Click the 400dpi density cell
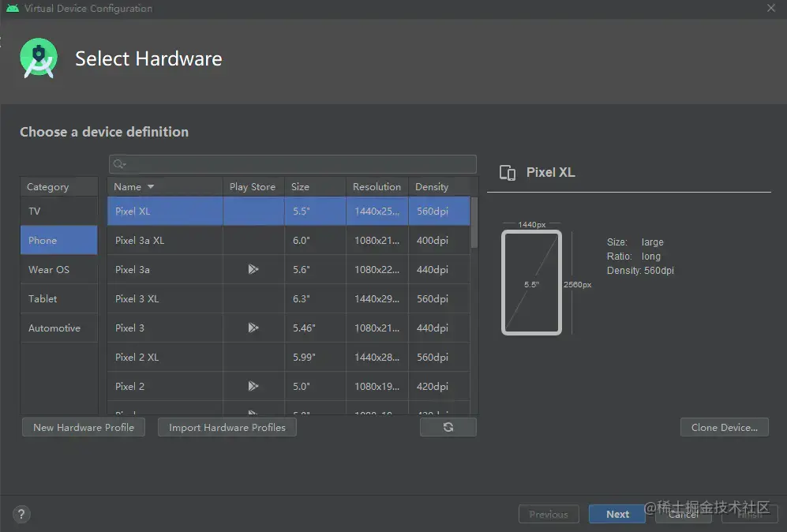 [439, 240]
